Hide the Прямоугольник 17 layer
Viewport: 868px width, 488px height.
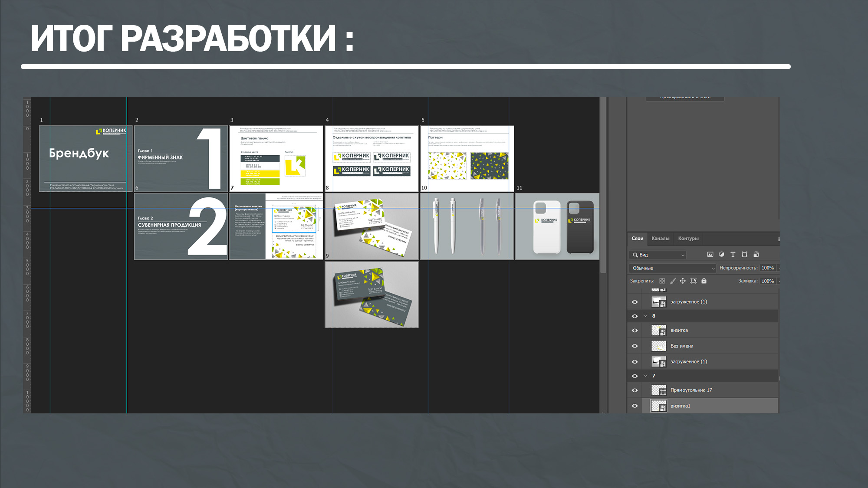[635, 390]
